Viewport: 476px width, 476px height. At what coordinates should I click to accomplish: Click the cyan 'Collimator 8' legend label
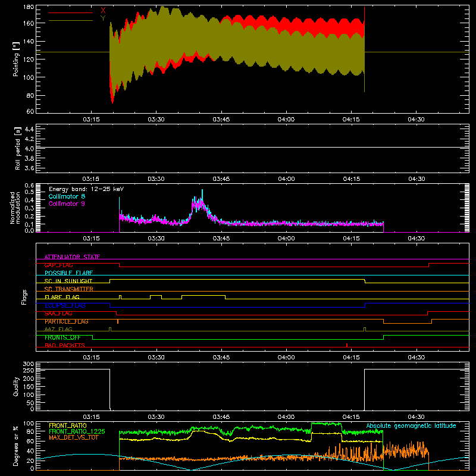pyautogui.click(x=67, y=196)
